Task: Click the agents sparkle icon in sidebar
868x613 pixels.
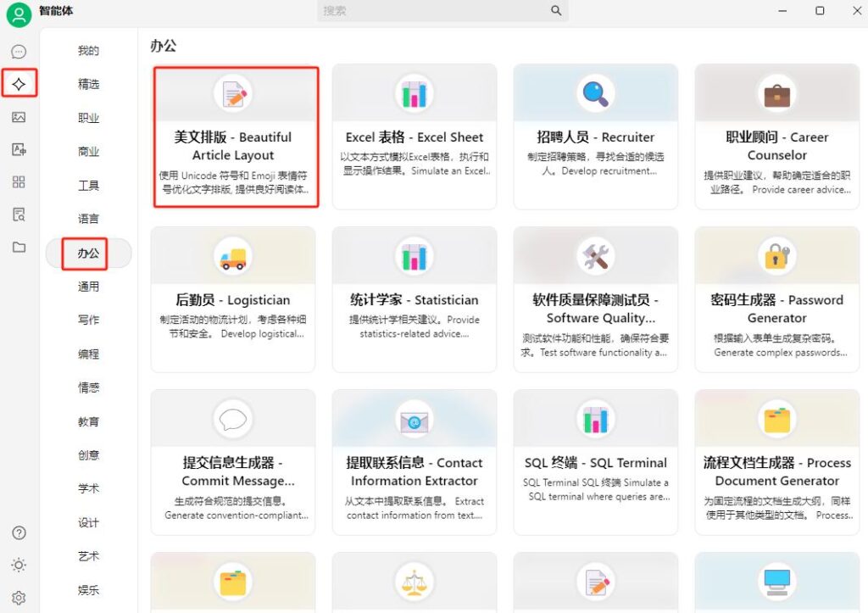Action: (x=19, y=84)
